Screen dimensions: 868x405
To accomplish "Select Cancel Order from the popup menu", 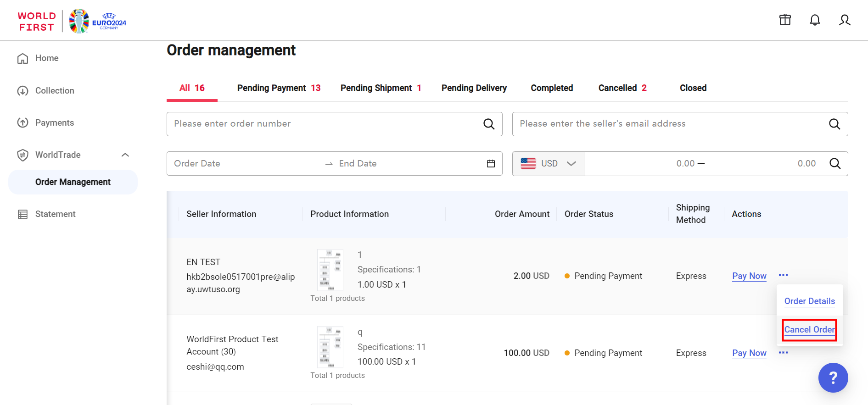I will pyautogui.click(x=809, y=330).
